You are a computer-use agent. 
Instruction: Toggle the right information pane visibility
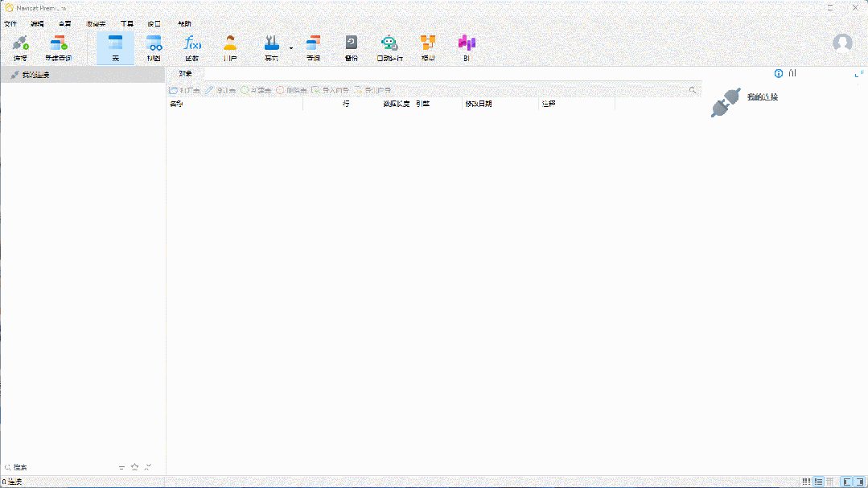(x=860, y=482)
